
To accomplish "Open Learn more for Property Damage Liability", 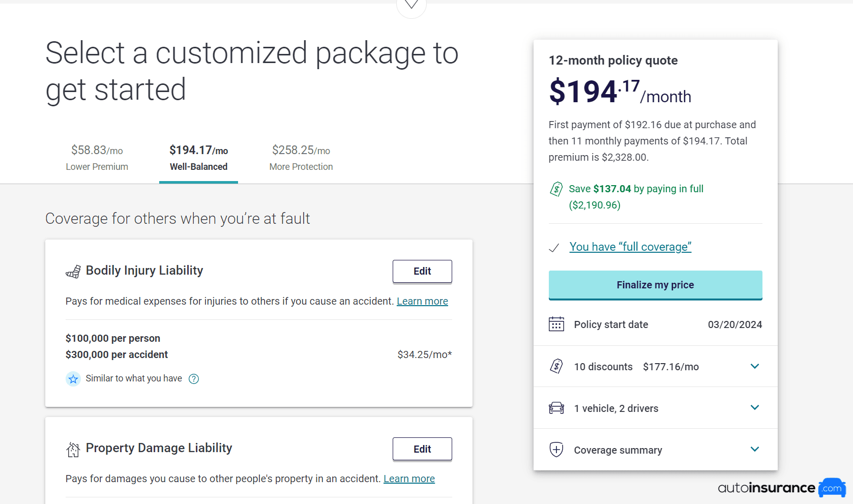I will point(409,478).
